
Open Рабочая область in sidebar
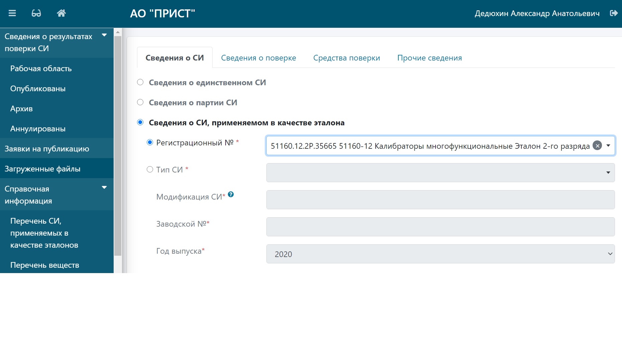click(41, 69)
